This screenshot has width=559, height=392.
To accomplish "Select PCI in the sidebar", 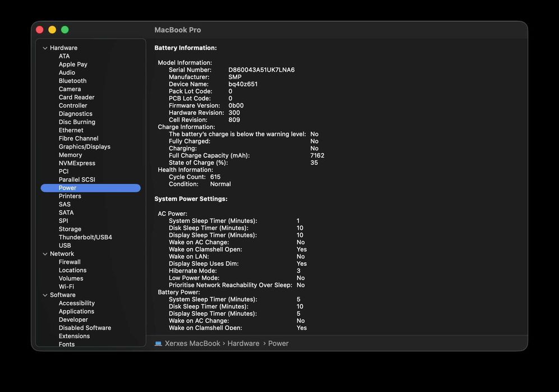I will (x=63, y=171).
